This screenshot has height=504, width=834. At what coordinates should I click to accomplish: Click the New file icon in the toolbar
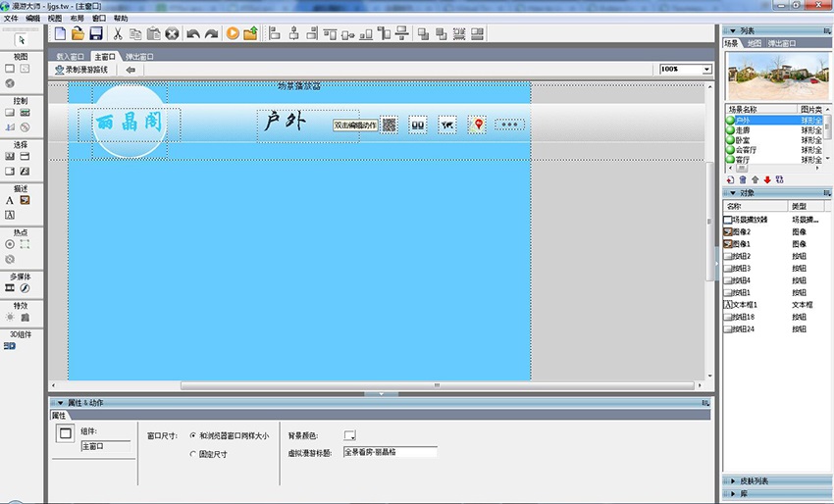pos(61,33)
